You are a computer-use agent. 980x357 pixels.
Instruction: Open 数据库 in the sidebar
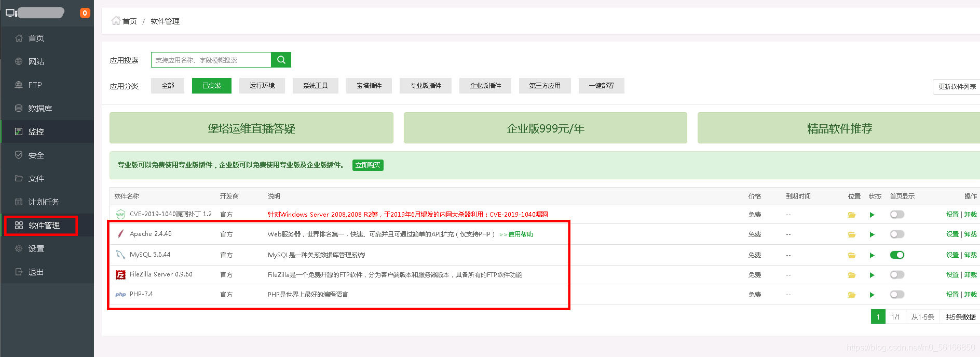click(x=47, y=108)
